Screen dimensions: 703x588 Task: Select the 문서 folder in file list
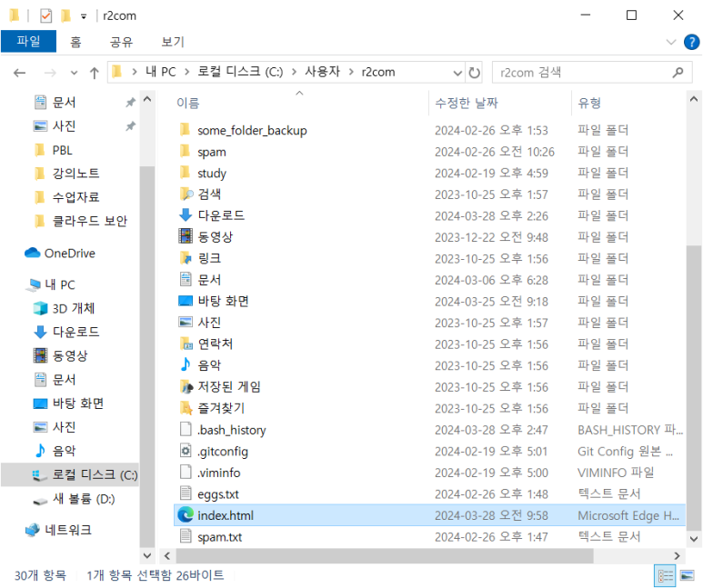[209, 280]
